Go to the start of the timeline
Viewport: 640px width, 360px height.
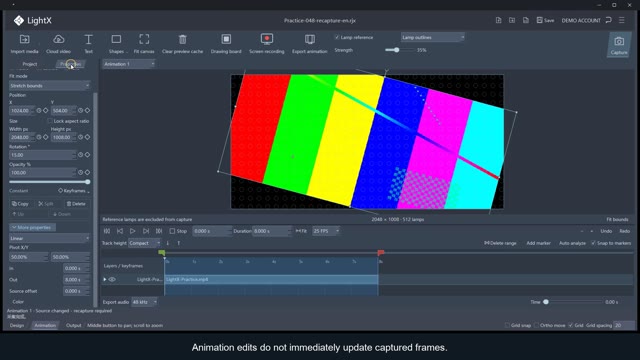107,231
